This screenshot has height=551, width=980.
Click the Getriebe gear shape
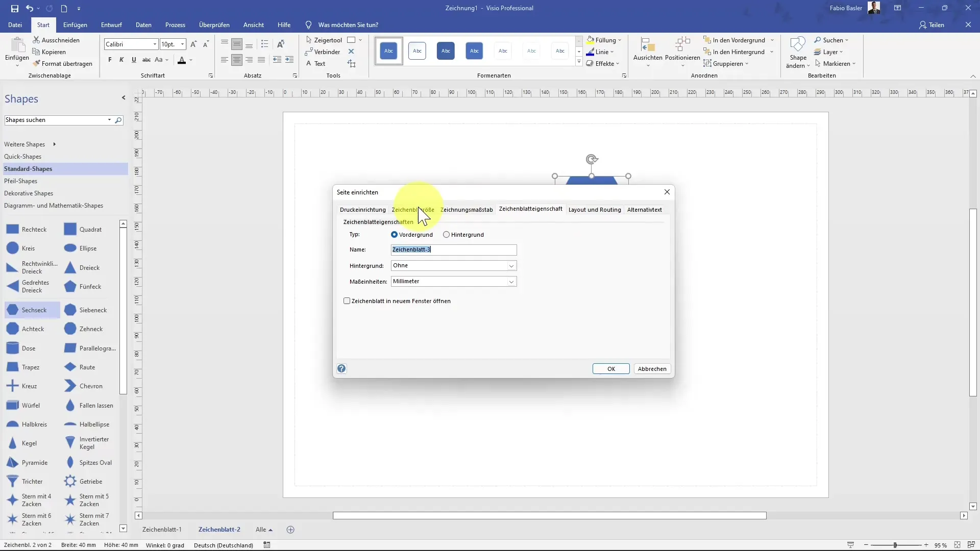(70, 481)
